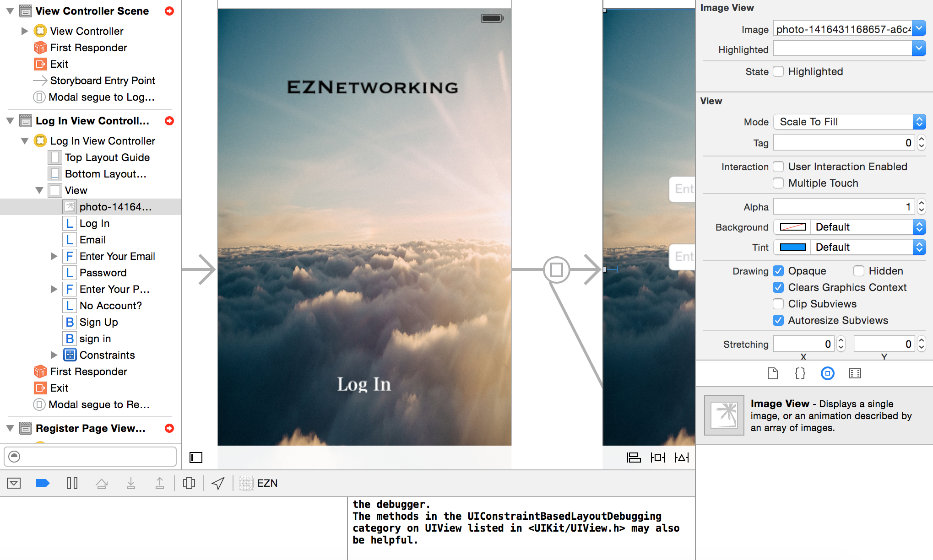933x560 pixels.
Task: Click Resolve Auto Layout Issues icon
Action: click(x=681, y=458)
